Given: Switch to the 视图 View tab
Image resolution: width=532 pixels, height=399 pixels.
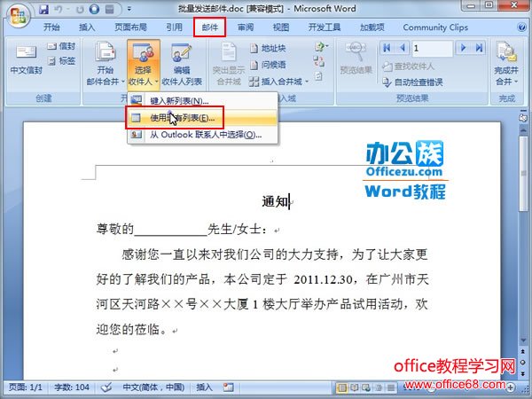Looking at the screenshot, I should point(281,27).
